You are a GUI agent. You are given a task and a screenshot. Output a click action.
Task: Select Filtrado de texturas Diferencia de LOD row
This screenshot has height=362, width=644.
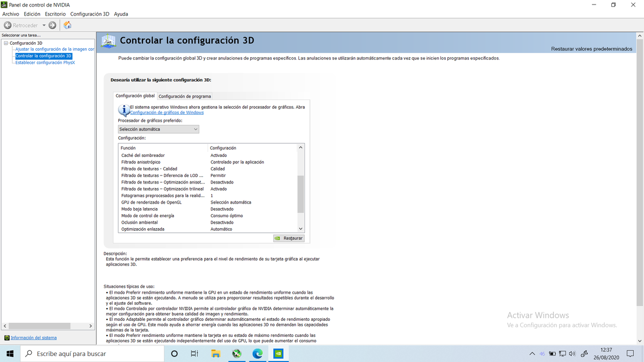(x=208, y=175)
